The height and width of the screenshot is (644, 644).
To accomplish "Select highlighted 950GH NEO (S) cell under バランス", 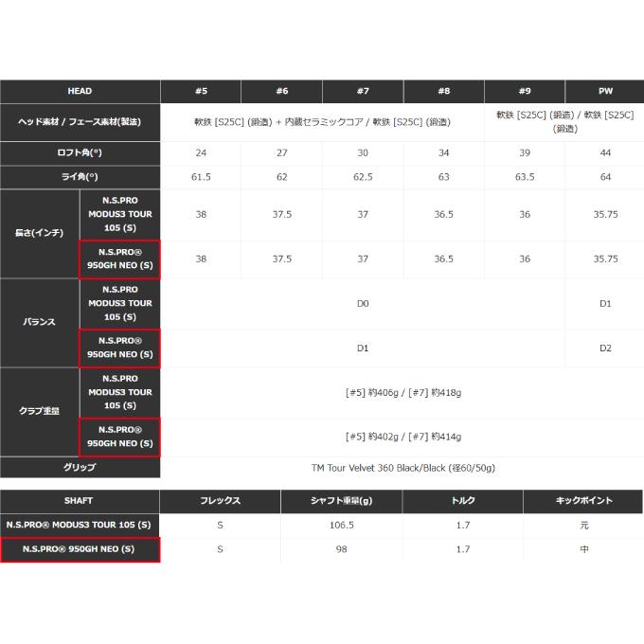I will 120,348.
